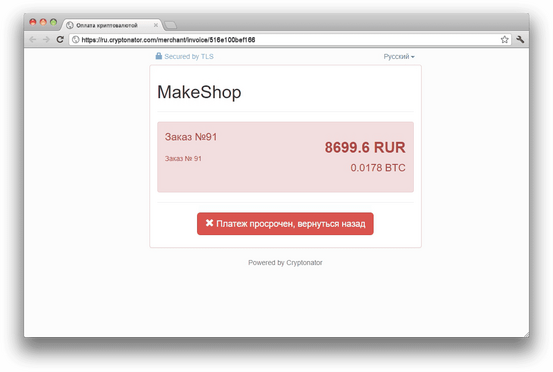
Task: Click the 0.0178 BTC amount
Action: click(x=378, y=168)
